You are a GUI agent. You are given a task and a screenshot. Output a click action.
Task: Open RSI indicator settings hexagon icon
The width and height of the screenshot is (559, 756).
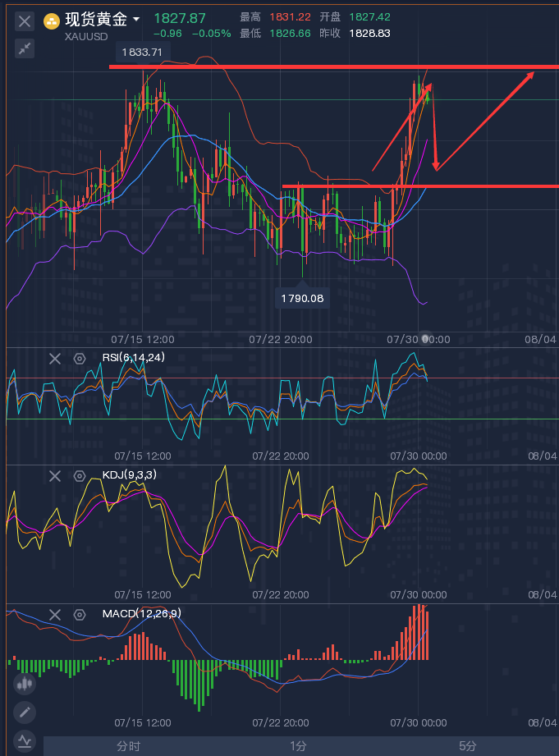[x=80, y=358]
